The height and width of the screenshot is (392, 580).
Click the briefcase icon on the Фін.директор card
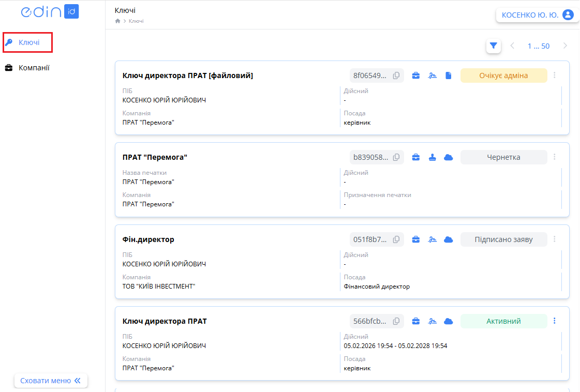point(415,239)
